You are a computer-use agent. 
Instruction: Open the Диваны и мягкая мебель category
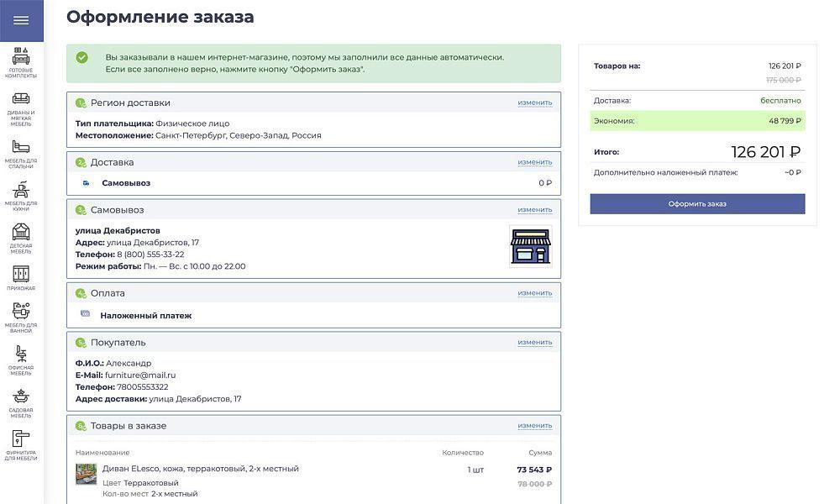(21, 108)
